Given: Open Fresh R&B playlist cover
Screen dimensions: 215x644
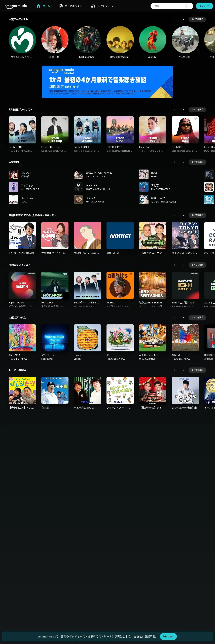Looking at the screenshot, I should coord(185,130).
